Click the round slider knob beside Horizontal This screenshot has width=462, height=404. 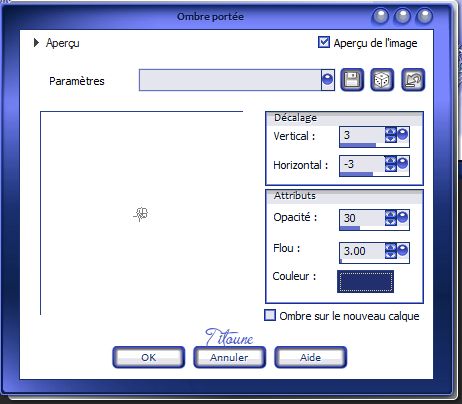coord(403,163)
